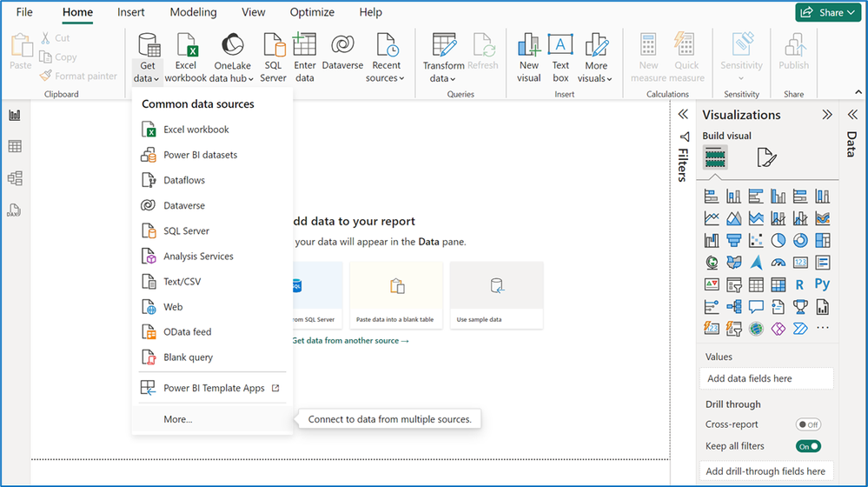The image size is (868, 487).
Task: Select Power BI datasets from the list
Action: coord(212,155)
